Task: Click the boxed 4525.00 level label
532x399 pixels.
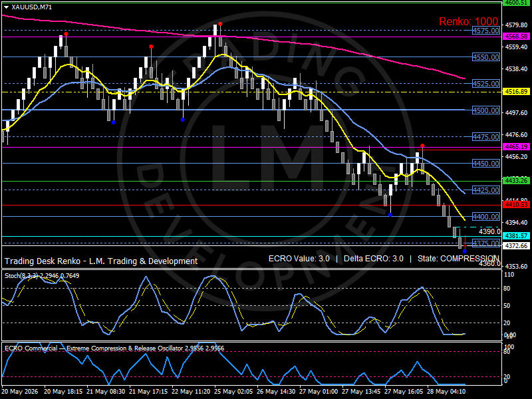Action: pos(486,84)
